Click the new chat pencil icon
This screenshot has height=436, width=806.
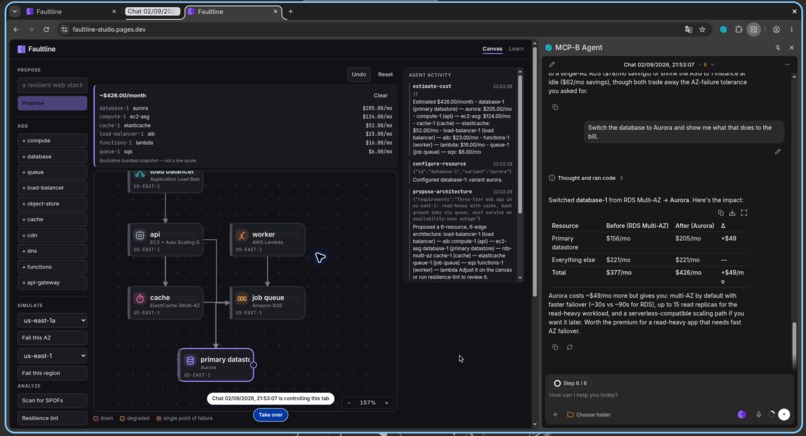coord(552,65)
